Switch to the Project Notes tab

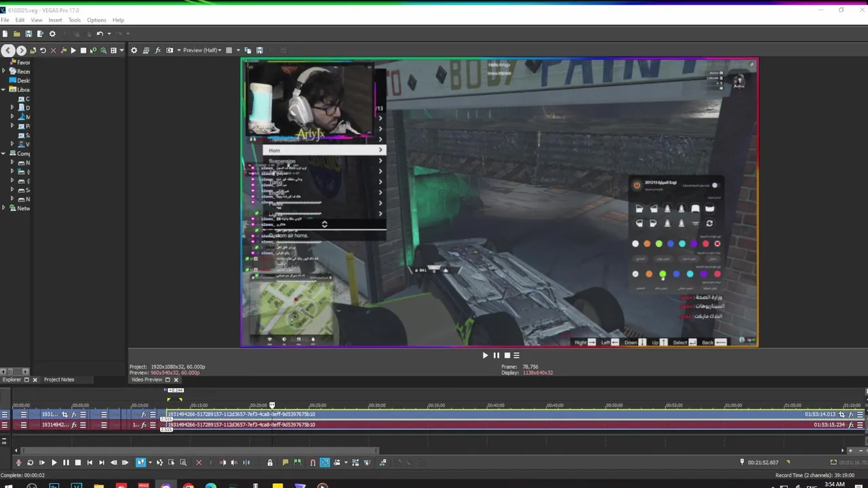click(x=59, y=380)
